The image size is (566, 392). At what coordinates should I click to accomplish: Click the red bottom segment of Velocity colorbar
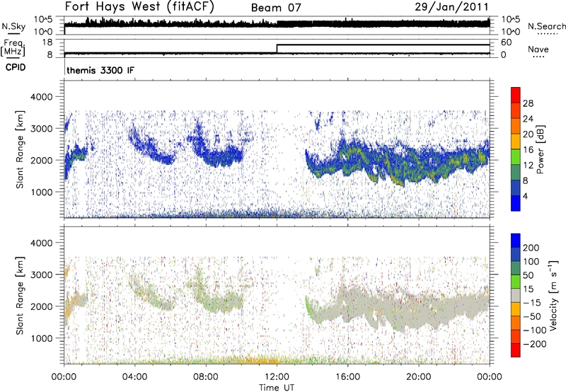516,350
